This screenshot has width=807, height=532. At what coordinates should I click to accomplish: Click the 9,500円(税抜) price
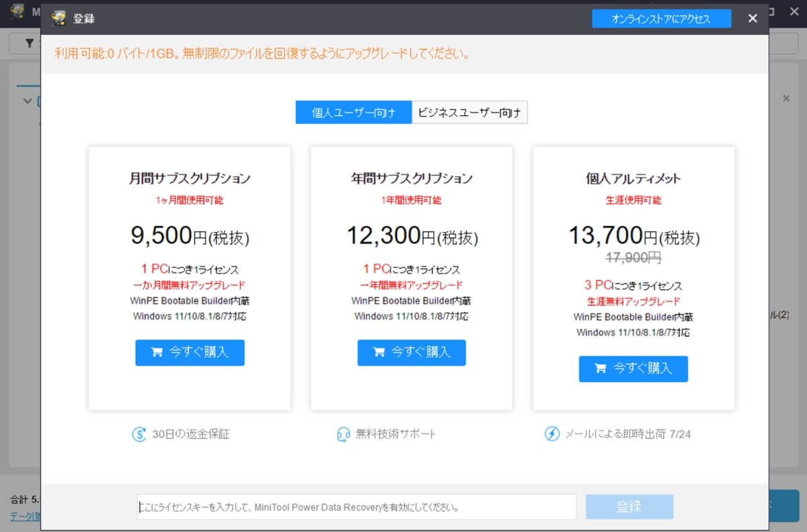(x=190, y=235)
